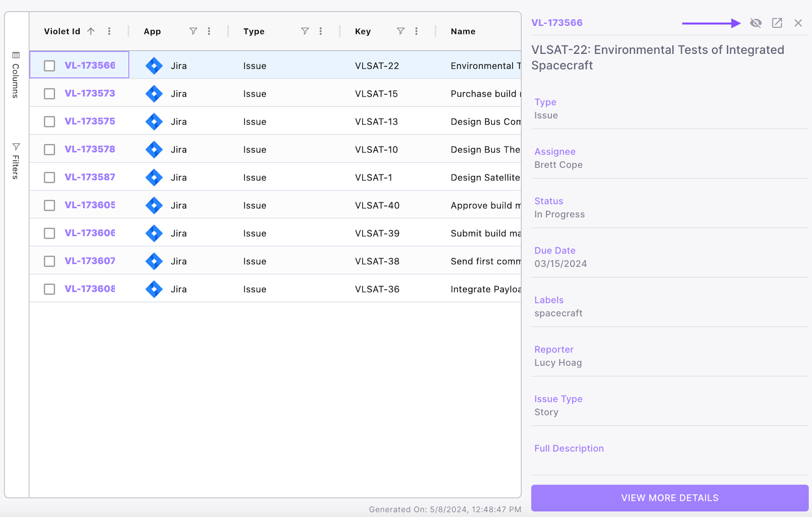Open Type column three-dot menu

coord(321,31)
